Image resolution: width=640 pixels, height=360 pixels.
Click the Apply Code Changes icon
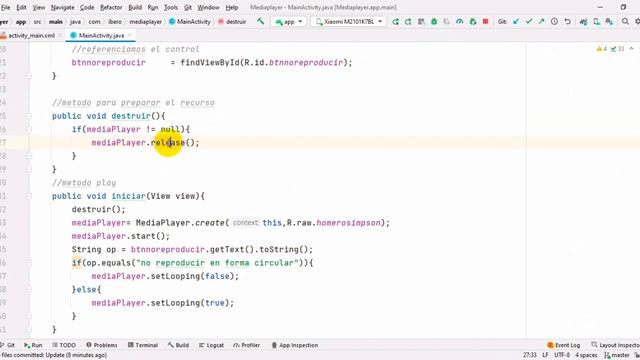tap(408, 22)
